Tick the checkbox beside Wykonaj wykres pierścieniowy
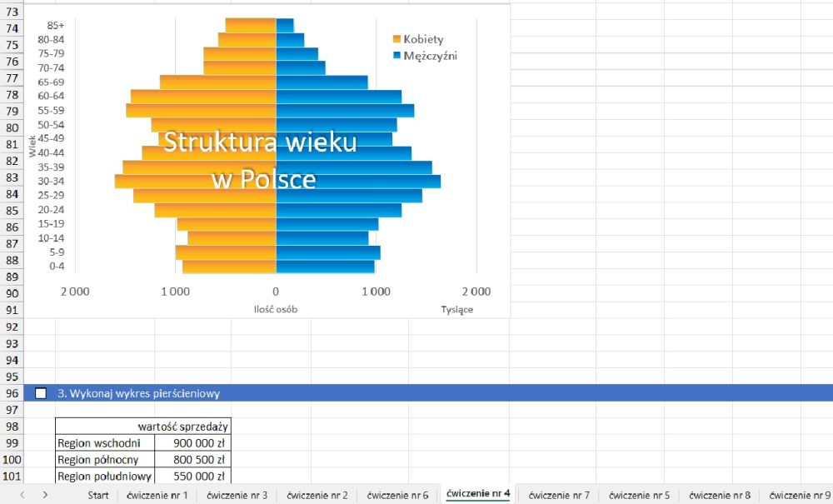The width and height of the screenshot is (833, 504). 40,393
